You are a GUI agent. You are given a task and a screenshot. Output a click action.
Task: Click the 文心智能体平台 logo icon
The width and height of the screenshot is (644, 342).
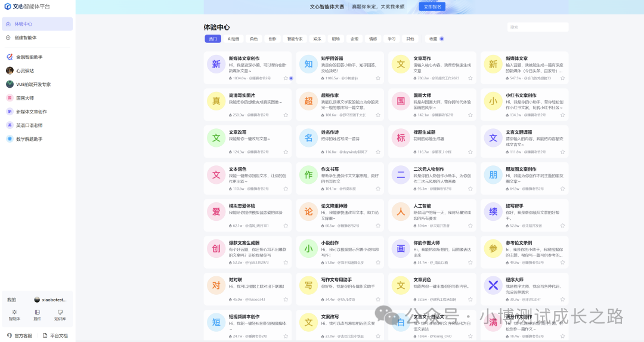pyautogui.click(x=8, y=7)
